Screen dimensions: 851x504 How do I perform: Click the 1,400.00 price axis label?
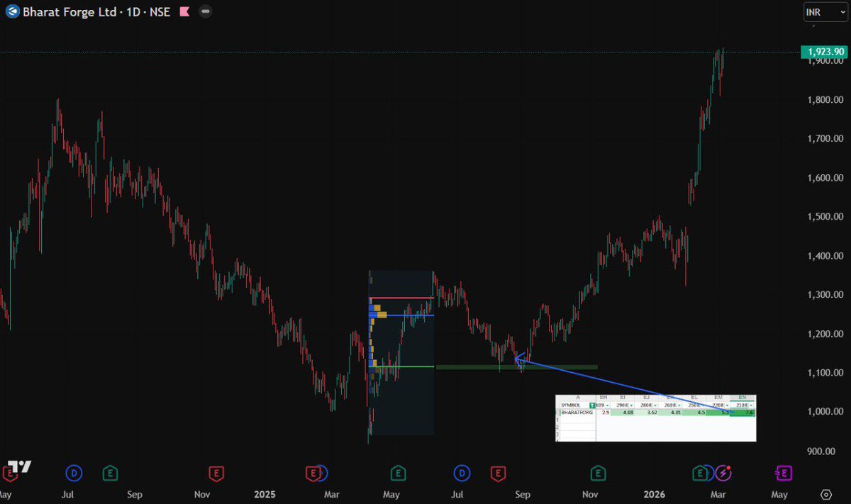825,256
